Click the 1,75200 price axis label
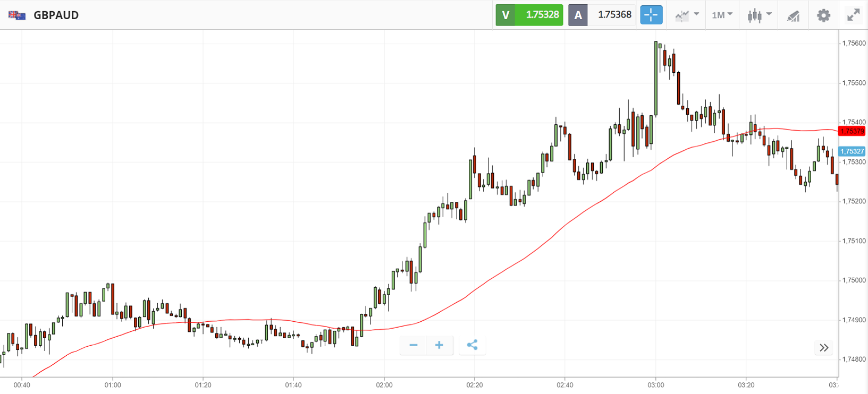 [854, 201]
